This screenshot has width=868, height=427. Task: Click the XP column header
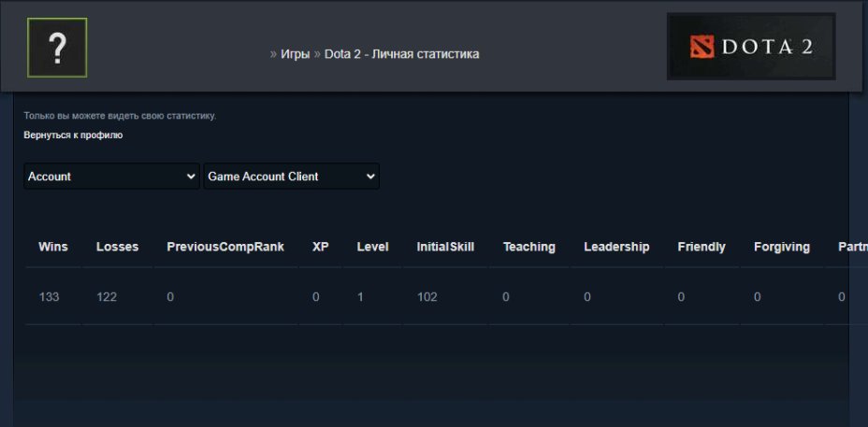321,247
